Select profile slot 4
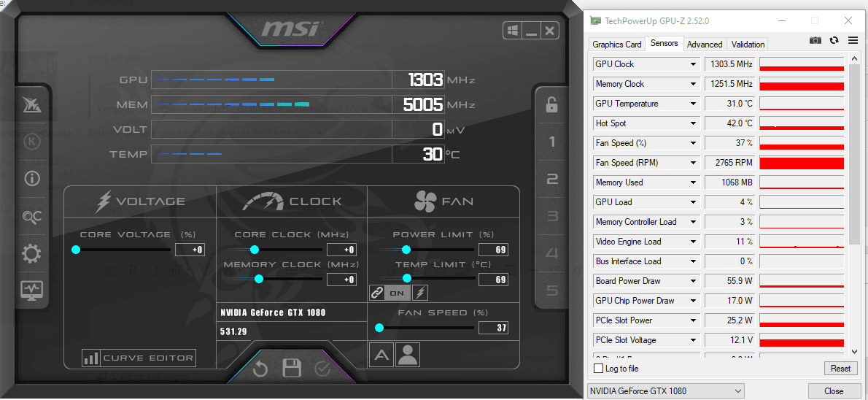 coord(551,253)
